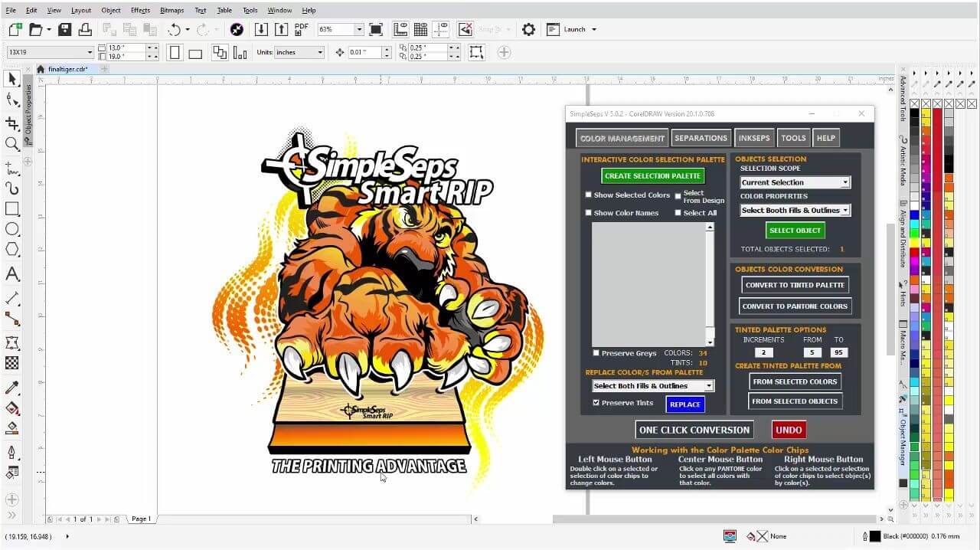Click the nudge distance 0.01 field

(x=364, y=52)
